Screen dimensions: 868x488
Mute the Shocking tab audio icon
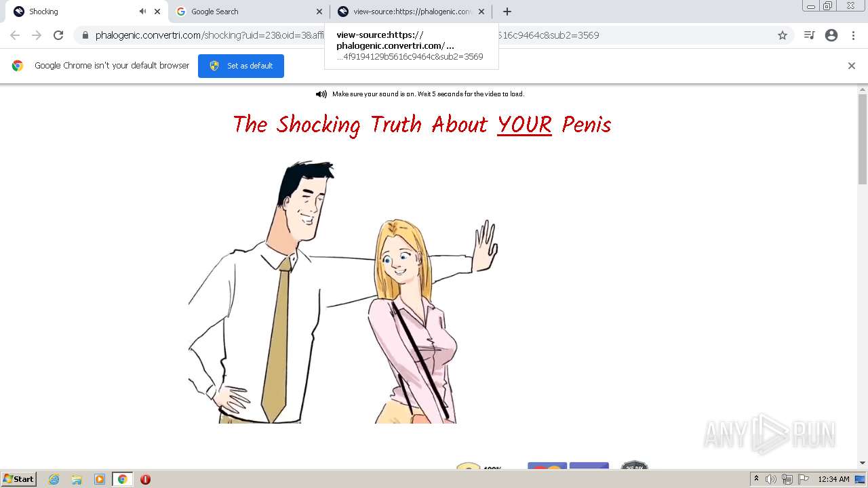142,12
